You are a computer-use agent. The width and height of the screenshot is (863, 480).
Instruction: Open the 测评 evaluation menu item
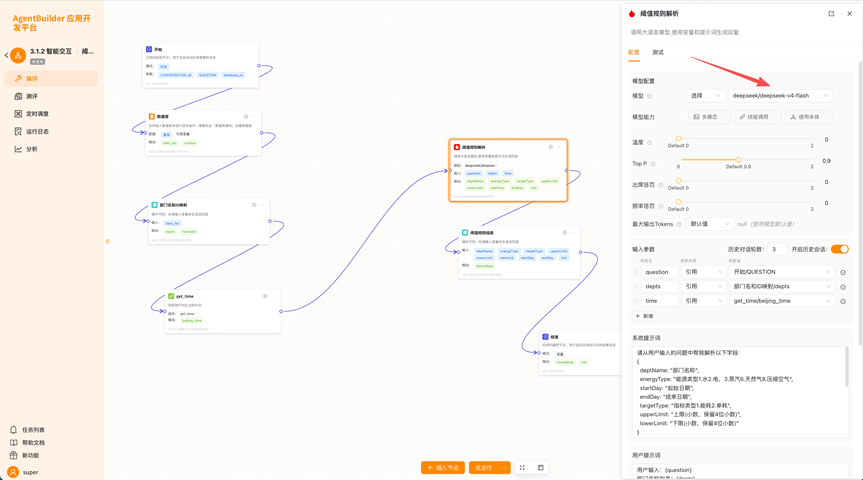[51, 96]
